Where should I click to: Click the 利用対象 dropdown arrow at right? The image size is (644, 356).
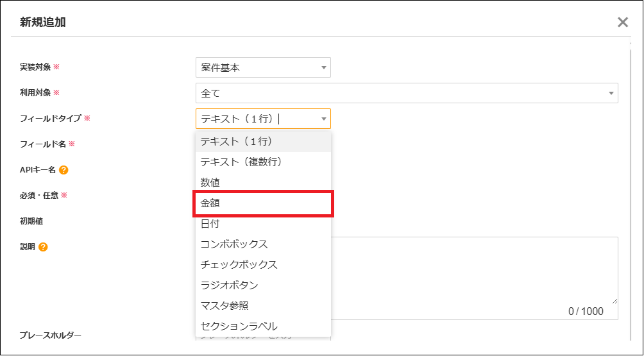pos(611,93)
